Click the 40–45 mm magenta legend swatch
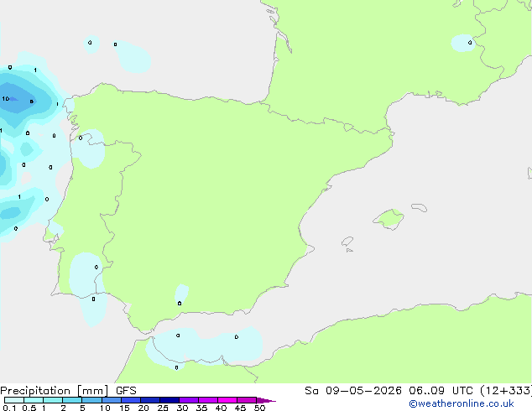The width and height of the screenshot is (532, 411). pos(227,400)
